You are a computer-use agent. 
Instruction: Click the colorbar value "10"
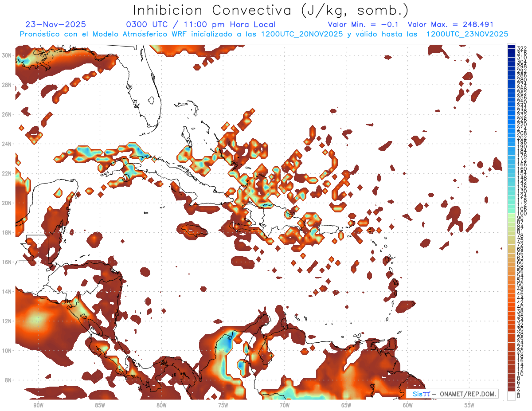pos(520,374)
